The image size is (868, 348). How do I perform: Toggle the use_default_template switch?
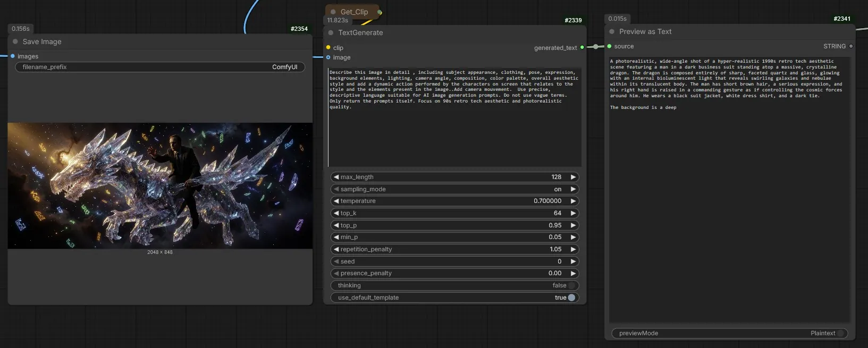tap(571, 298)
